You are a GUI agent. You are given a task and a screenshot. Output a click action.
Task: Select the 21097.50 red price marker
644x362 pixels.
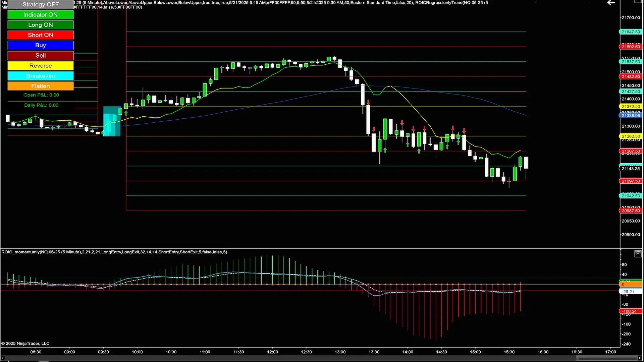tap(631, 181)
